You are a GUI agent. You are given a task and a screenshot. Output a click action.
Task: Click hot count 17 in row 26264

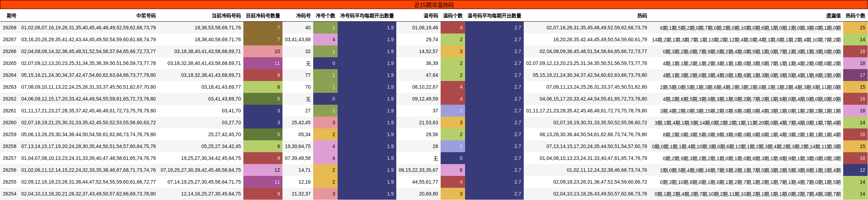coord(855,75)
